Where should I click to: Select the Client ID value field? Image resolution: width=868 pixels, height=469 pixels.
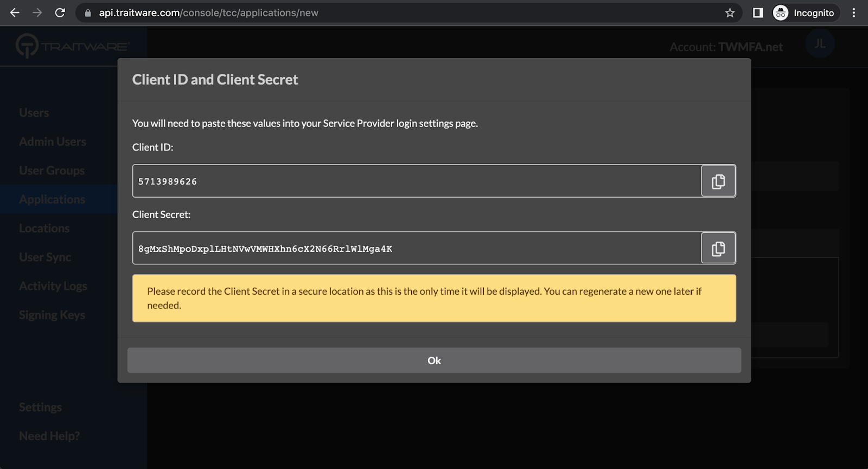click(417, 181)
